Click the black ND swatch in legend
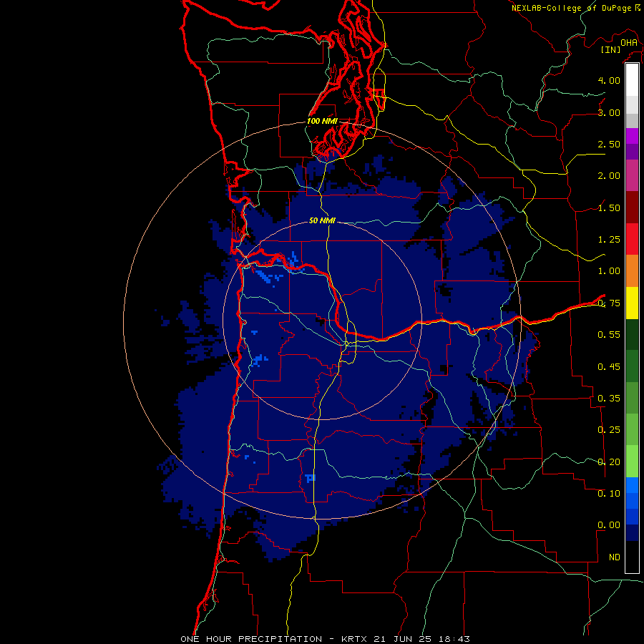Viewport: 644px width, 644px height. coord(632,557)
